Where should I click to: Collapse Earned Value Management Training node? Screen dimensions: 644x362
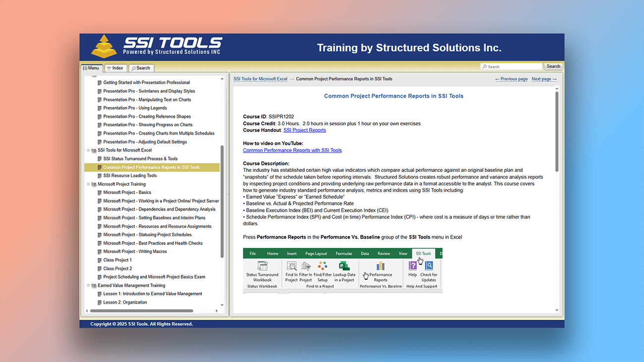88,285
